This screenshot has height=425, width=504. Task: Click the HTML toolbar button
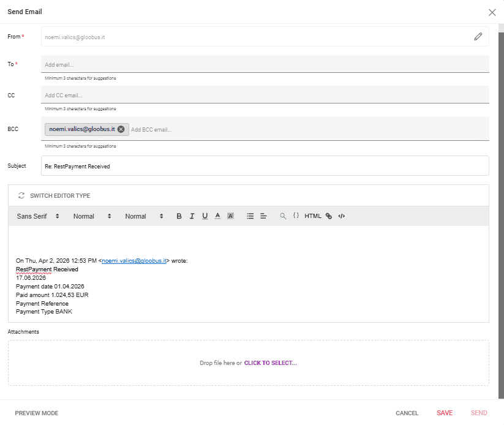pyautogui.click(x=313, y=216)
